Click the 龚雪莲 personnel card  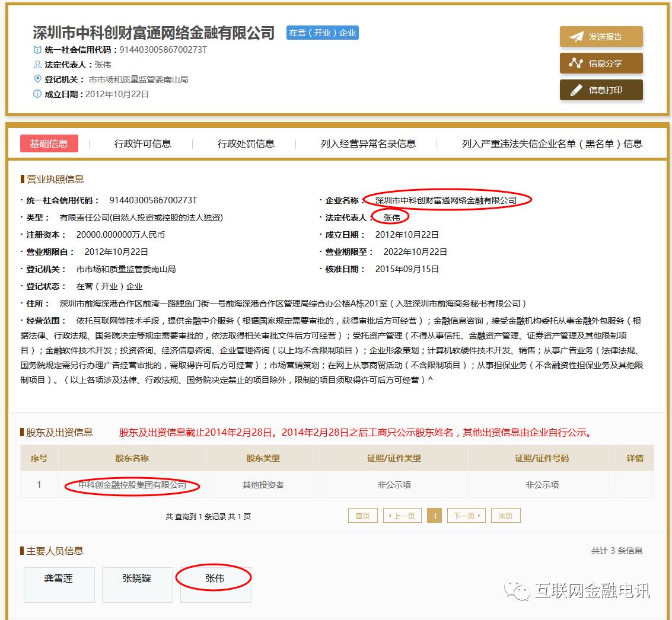(x=59, y=584)
